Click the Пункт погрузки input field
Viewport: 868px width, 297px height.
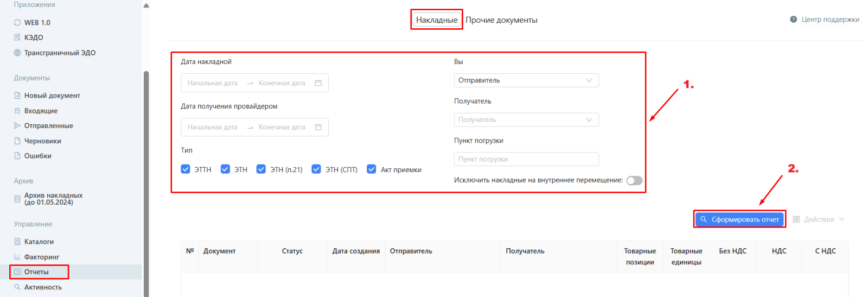click(526, 159)
